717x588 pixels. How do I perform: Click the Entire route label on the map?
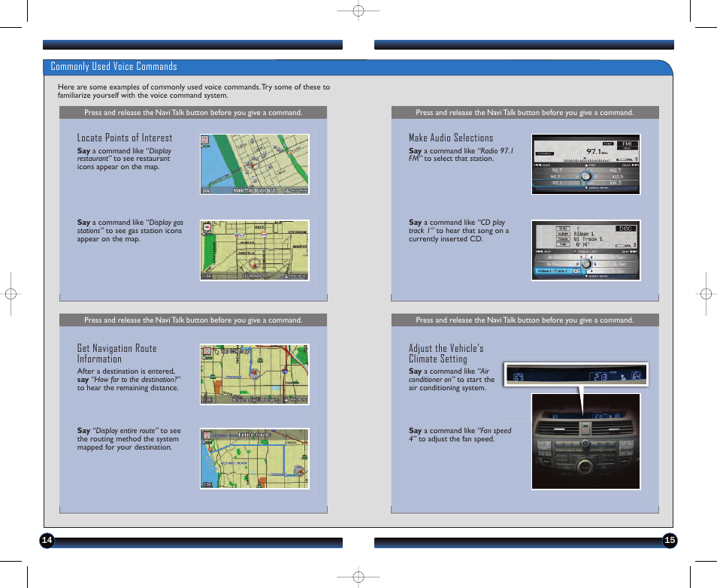(254, 435)
